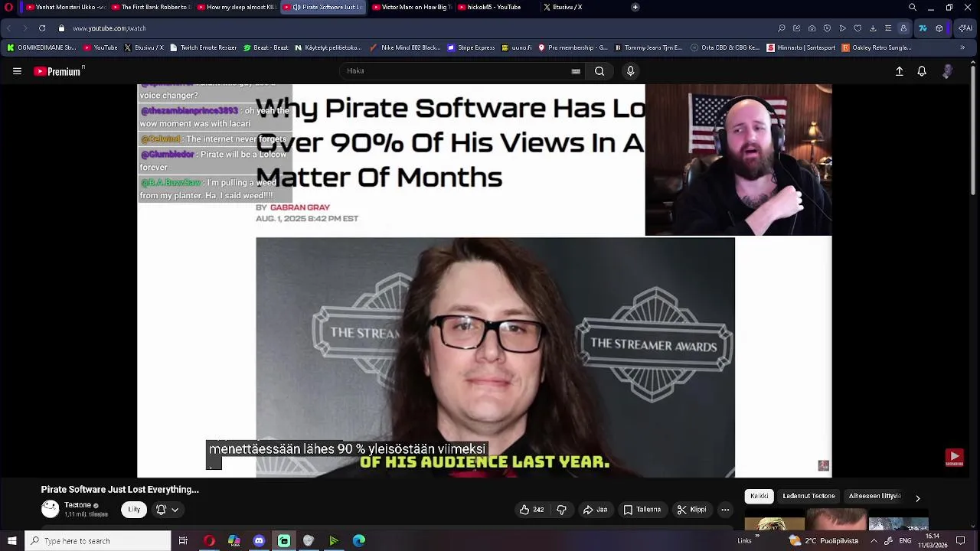Select the Aiheeseen liittyvä filter chip

874,496
